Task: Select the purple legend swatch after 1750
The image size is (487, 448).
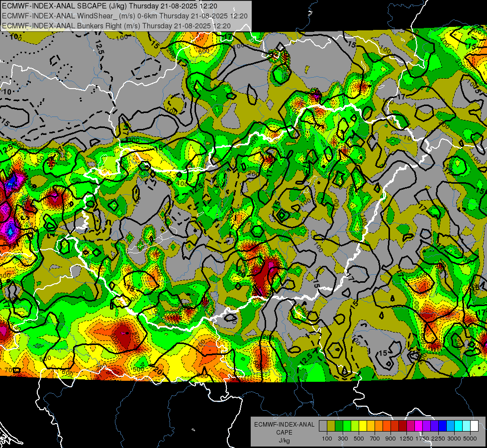Action: coord(427,426)
